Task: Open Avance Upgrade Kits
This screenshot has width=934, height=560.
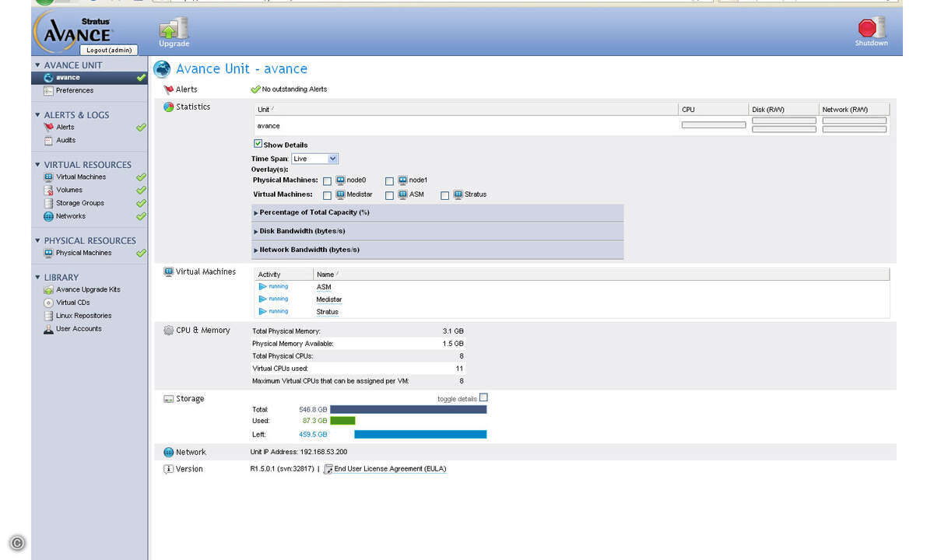Action: [87, 289]
